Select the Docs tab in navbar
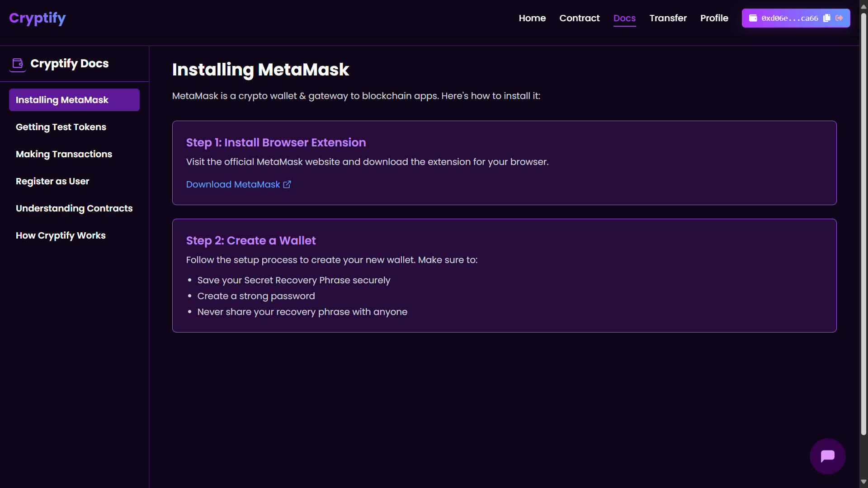This screenshot has height=488, width=868. point(624,18)
